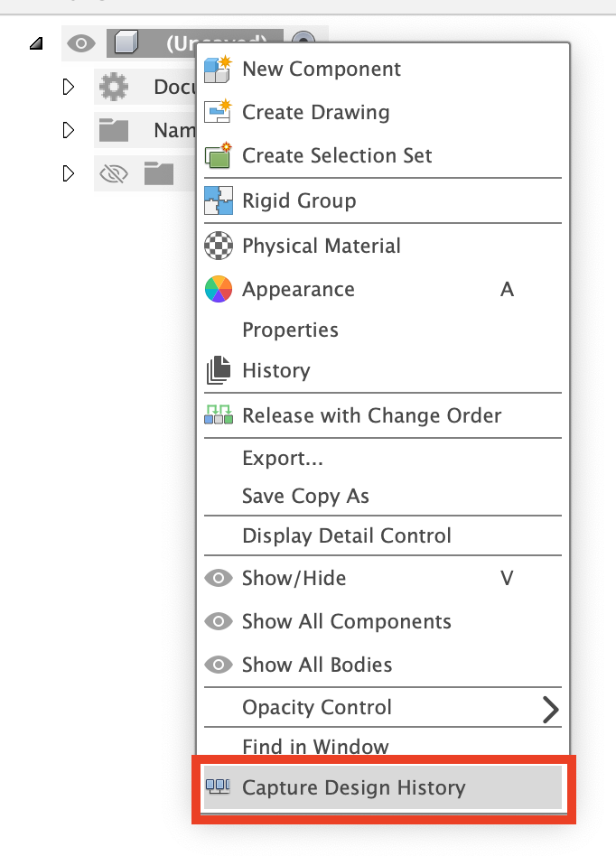616x856 pixels.
Task: Click the Physical Material checkered sphere icon
Action: (x=219, y=246)
